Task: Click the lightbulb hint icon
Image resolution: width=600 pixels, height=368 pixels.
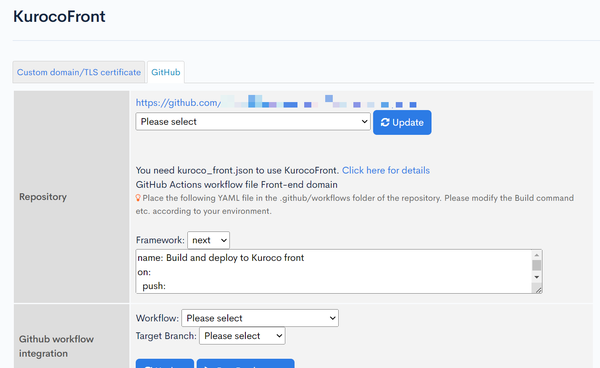Action: (138, 198)
